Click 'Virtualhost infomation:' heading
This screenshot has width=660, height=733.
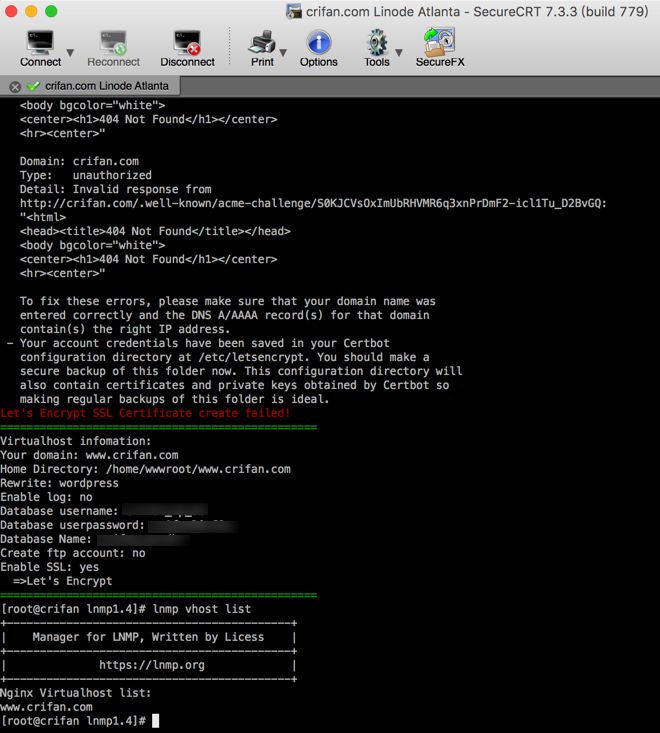point(76,441)
